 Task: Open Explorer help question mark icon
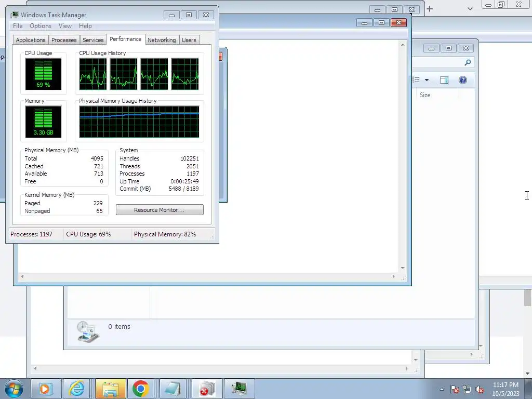[463, 80]
